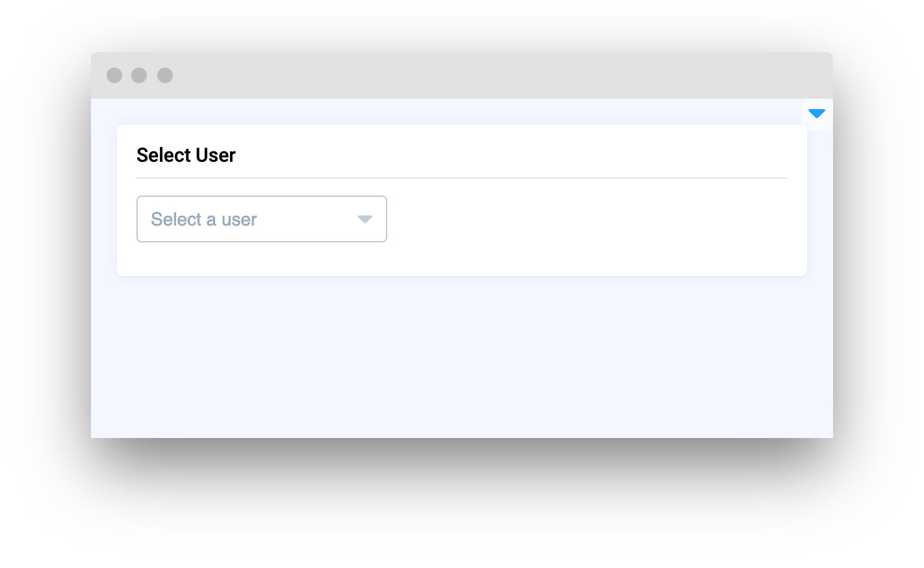Screen dimensions: 924x568
Task: Click the empty space between placeholder and arrow
Action: click(305, 220)
